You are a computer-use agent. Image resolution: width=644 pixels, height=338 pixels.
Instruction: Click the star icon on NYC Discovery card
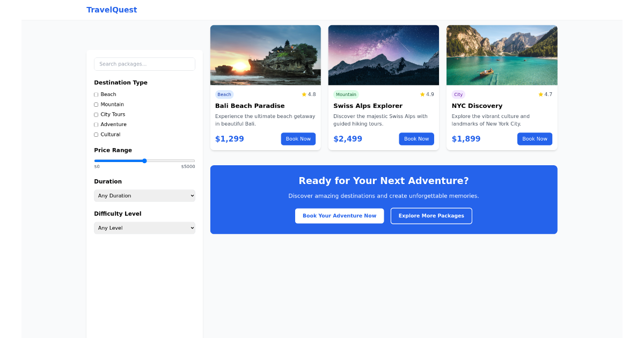(539, 94)
